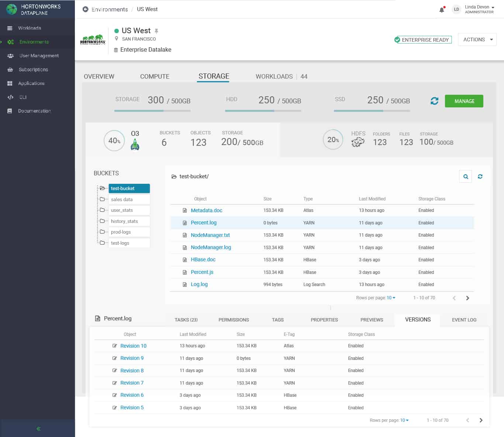Open Applications in the sidebar
504x437 pixels.
tap(31, 83)
